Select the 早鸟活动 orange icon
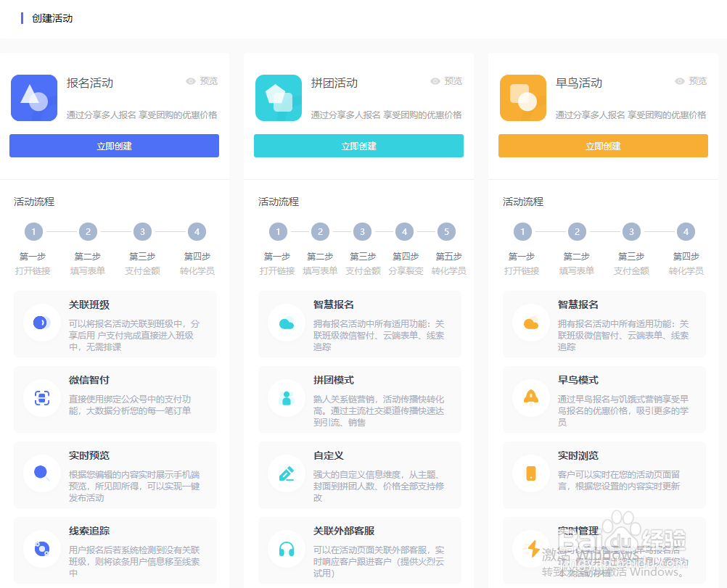727x588 pixels. [522, 97]
